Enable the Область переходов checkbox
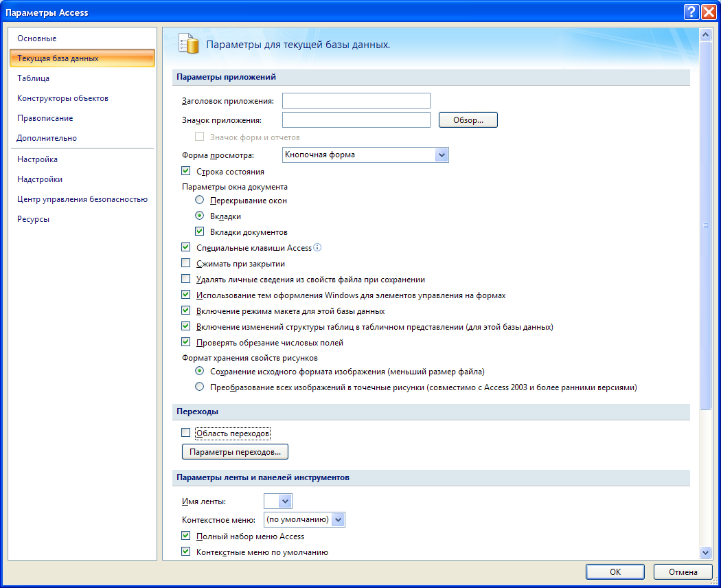 click(186, 433)
